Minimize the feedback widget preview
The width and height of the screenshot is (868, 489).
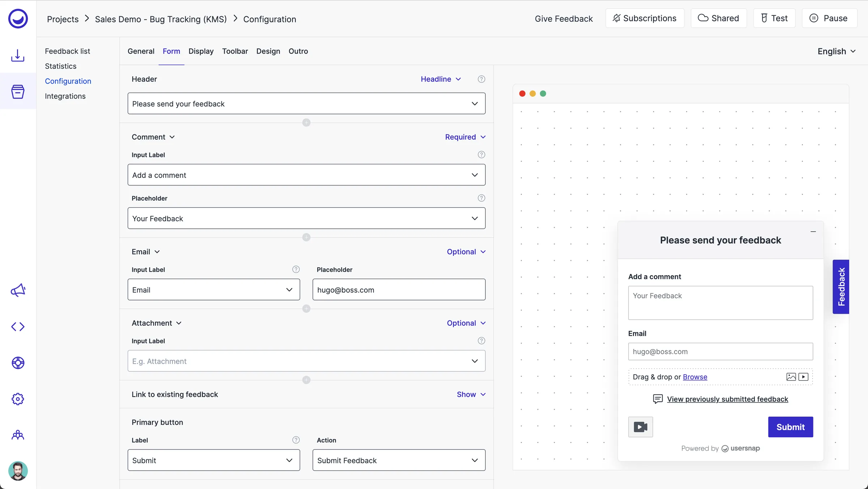pyautogui.click(x=813, y=232)
